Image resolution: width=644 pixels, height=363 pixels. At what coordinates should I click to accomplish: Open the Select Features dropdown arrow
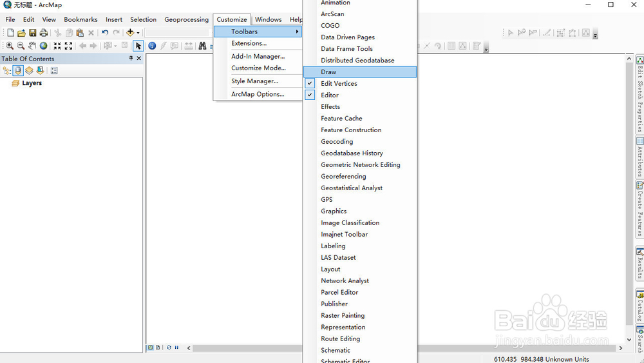click(x=115, y=46)
